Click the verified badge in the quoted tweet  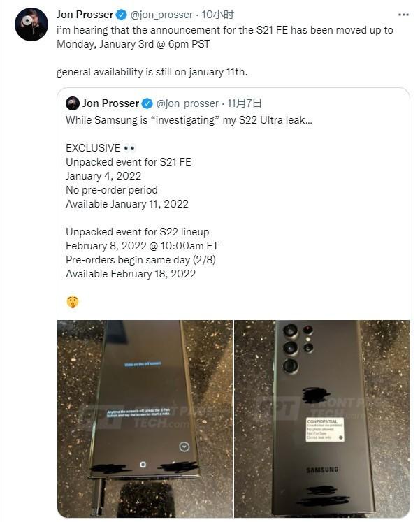147,103
